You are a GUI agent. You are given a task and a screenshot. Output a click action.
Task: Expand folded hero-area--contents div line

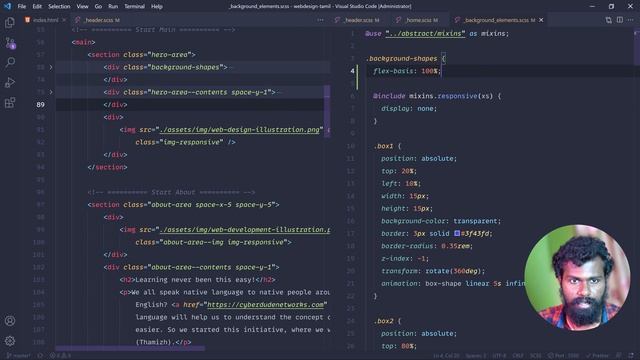click(x=51, y=92)
